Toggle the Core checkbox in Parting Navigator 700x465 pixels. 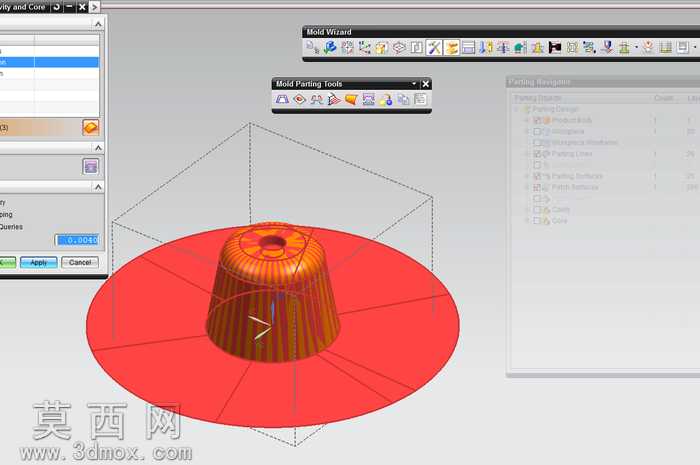pos(537,220)
